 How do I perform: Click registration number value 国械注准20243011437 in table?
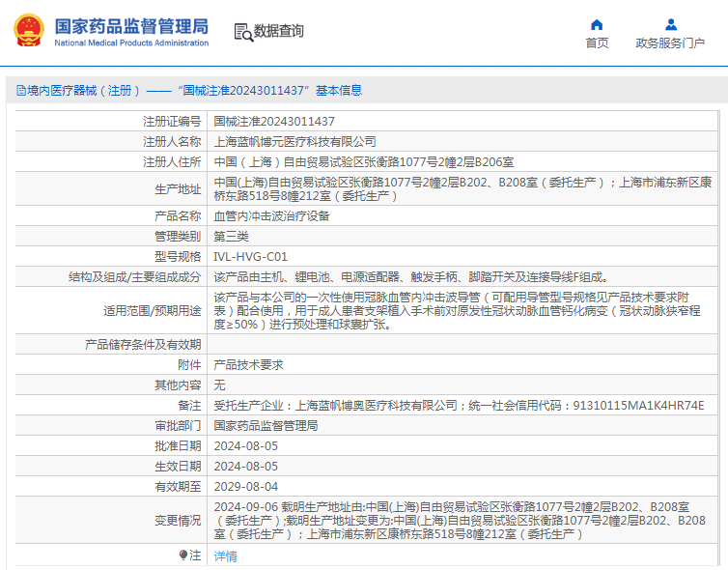(274, 122)
